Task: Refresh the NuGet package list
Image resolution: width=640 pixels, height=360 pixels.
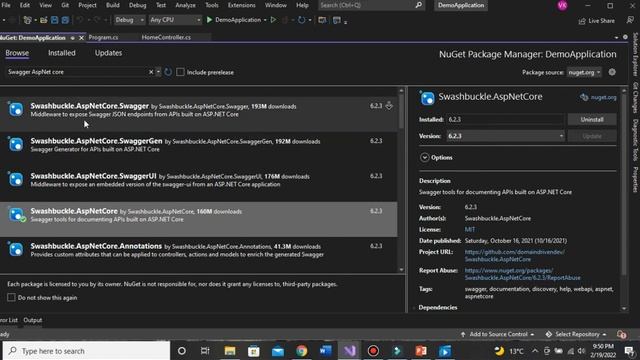Action: click(x=168, y=72)
